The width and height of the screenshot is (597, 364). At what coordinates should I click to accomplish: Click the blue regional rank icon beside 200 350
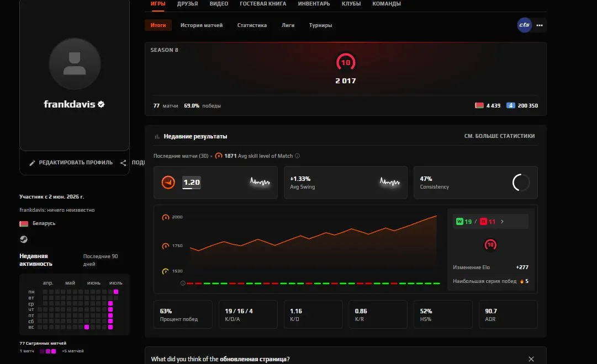[x=511, y=105]
